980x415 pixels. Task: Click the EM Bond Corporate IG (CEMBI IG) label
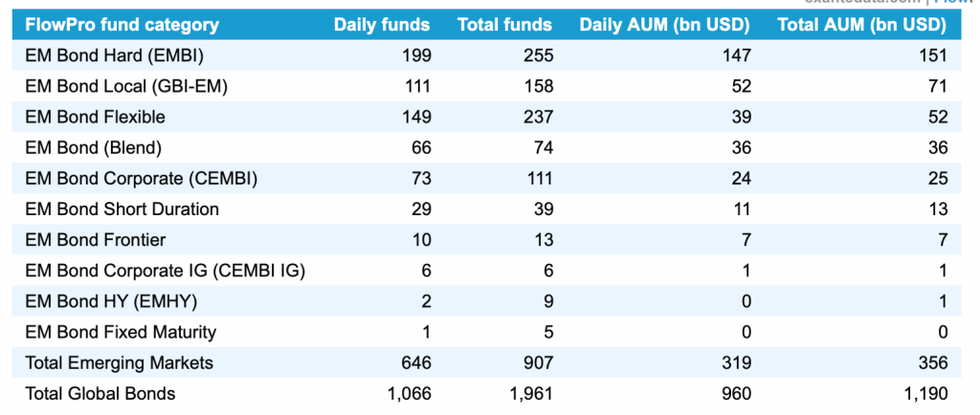point(165,271)
